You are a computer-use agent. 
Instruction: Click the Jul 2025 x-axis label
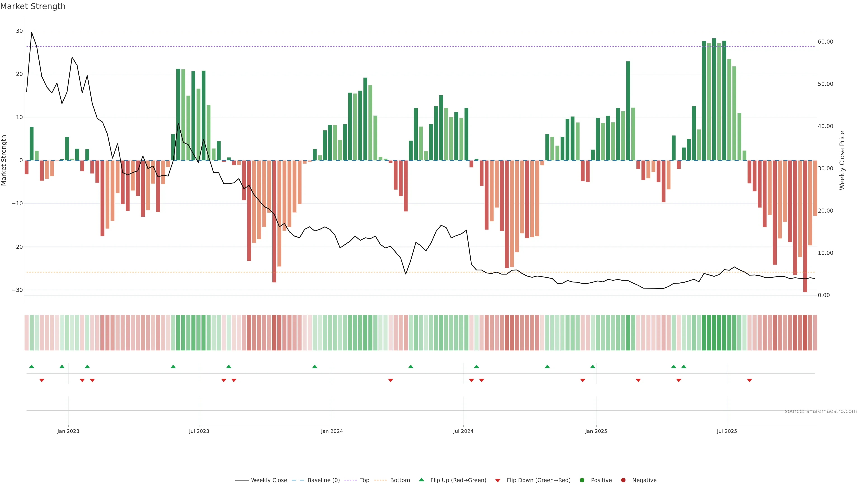(x=727, y=431)
